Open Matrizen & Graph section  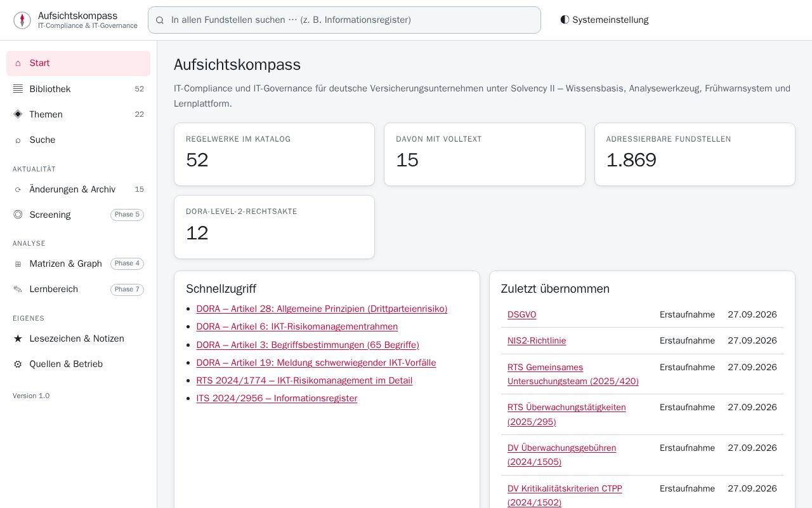coord(78,264)
